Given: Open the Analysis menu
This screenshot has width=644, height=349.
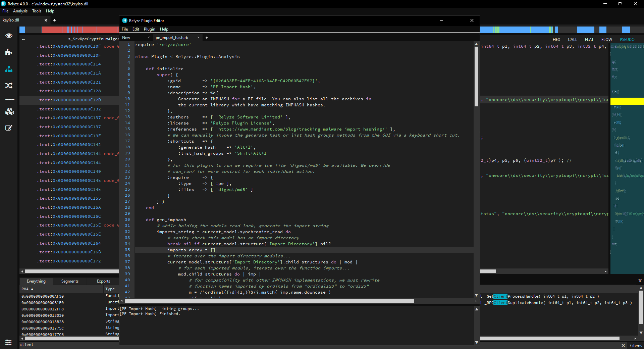Looking at the screenshot, I should point(20,11).
